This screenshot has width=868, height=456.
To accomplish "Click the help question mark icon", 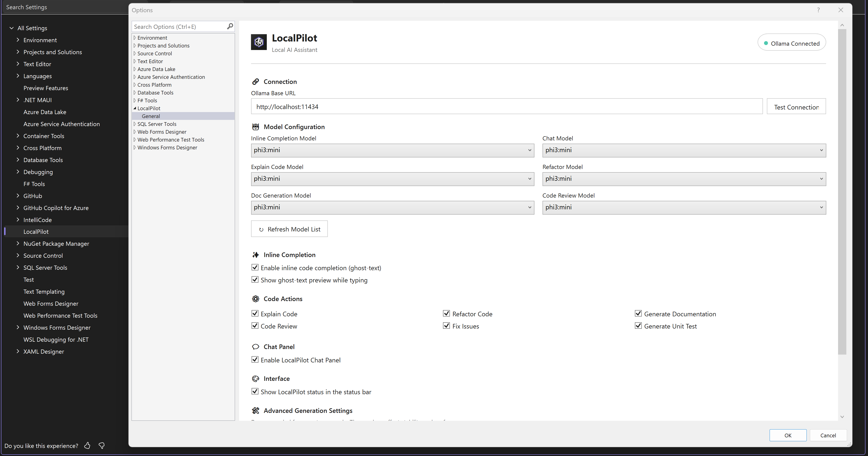I will click(818, 10).
